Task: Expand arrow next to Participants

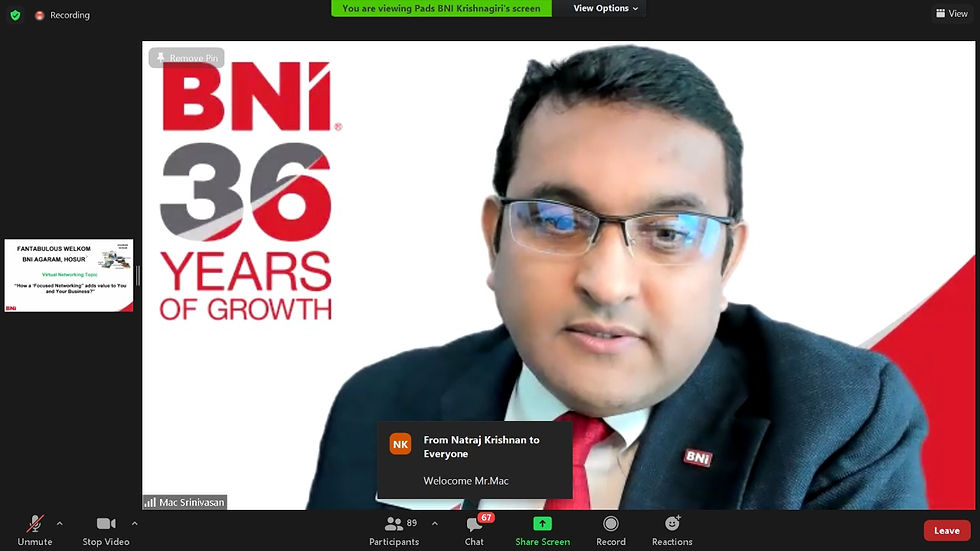Action: 435,524
